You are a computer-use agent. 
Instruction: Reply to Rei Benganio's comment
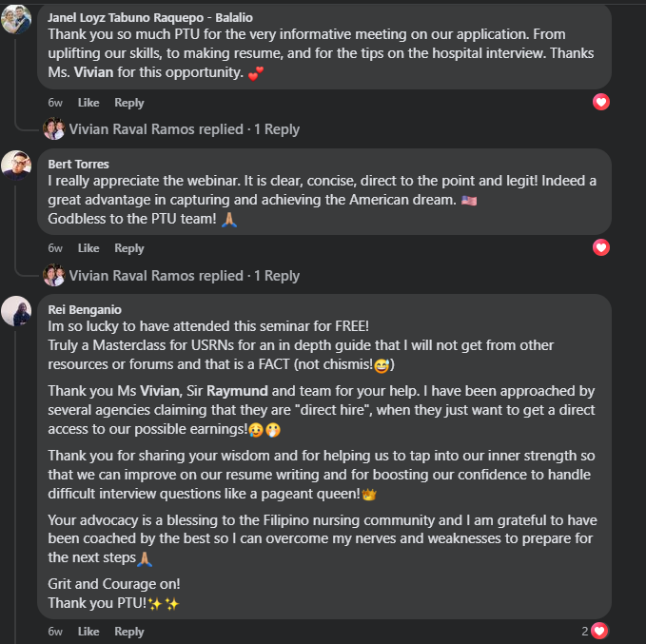[x=129, y=632]
